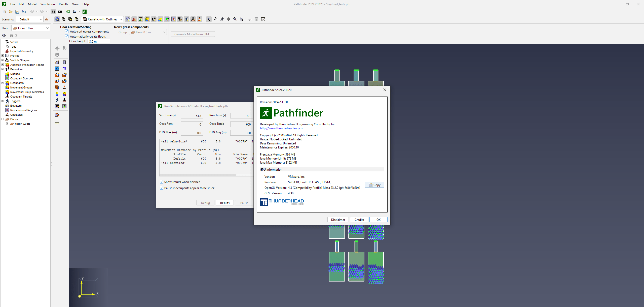The image size is (644, 307).
Task: Expand the Floor 0.0 m tree node
Action: (x=7, y=124)
